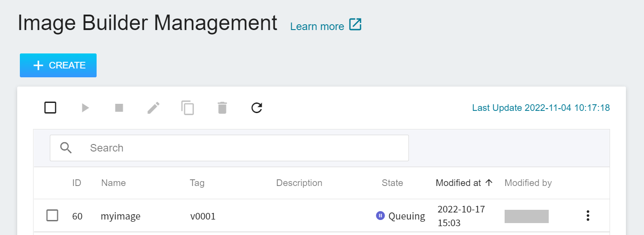The height and width of the screenshot is (235, 644).
Task: Sort by the State column header
Action: [x=393, y=183]
